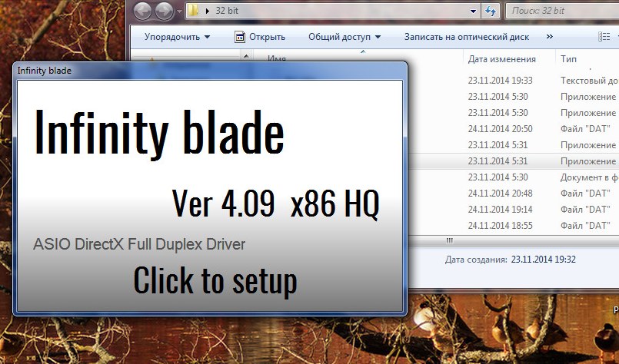This screenshot has height=364, width=619.
Task: Click the creation date value 23.11.2014 19:32
Action: pos(543,260)
